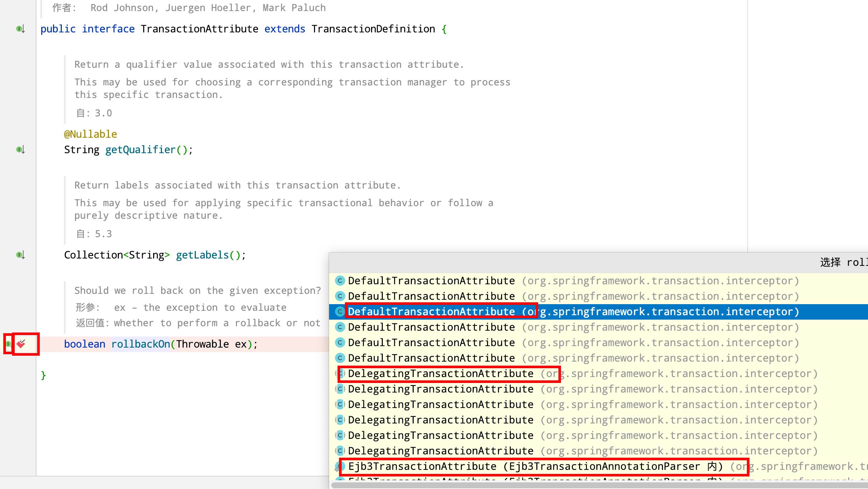Click the doc text 'Return labels associated with this transaction attribute.'
Screen dimensions: 868x489
click(x=237, y=186)
